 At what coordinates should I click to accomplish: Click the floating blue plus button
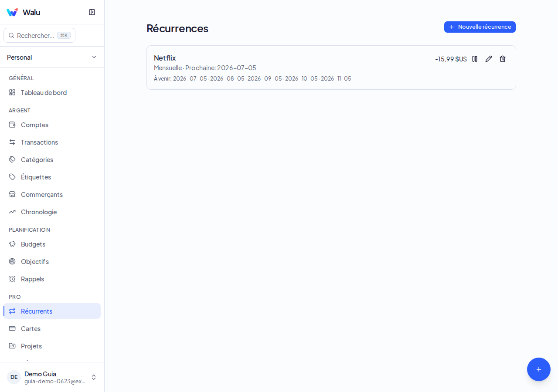(539, 369)
